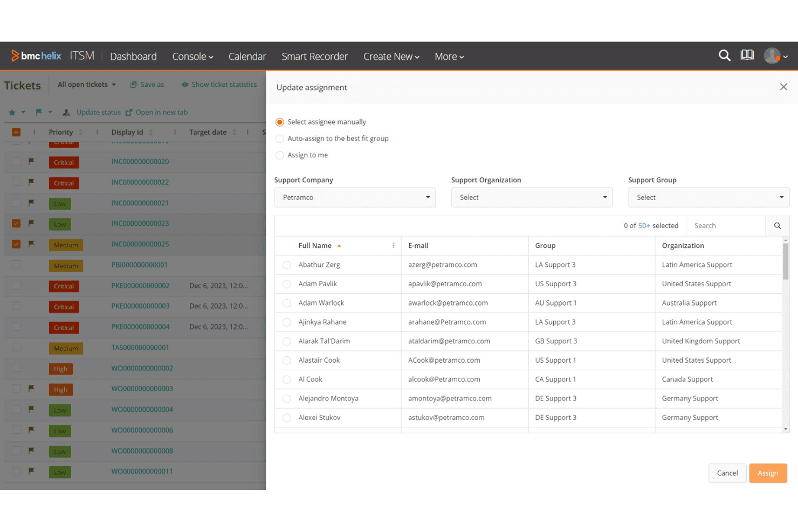Click the assignee Search input field
The width and height of the screenshot is (798, 532).
click(726, 226)
